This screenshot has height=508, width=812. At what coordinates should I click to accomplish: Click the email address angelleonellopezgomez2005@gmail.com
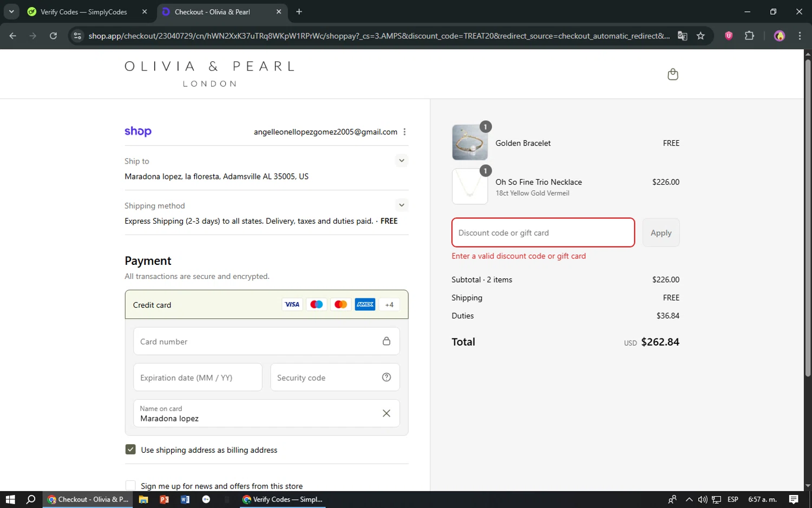point(325,132)
